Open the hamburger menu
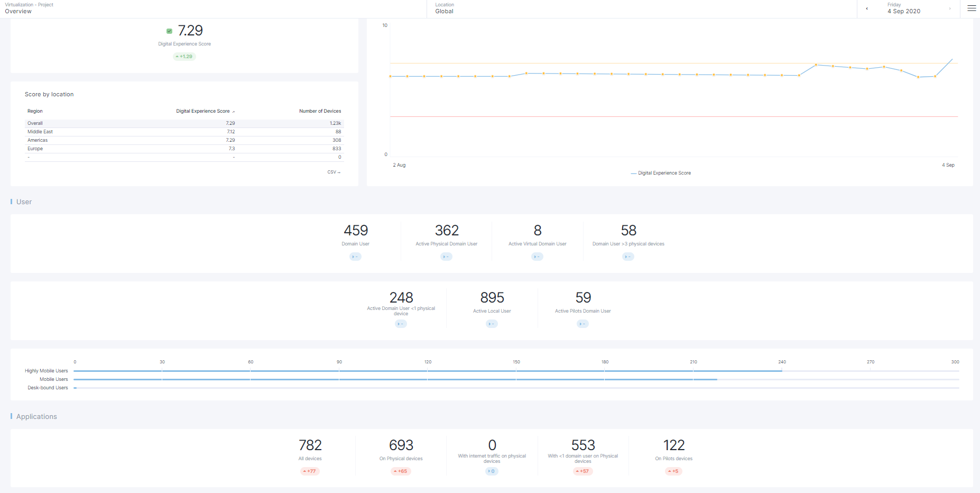The image size is (980, 493). pyautogui.click(x=972, y=8)
